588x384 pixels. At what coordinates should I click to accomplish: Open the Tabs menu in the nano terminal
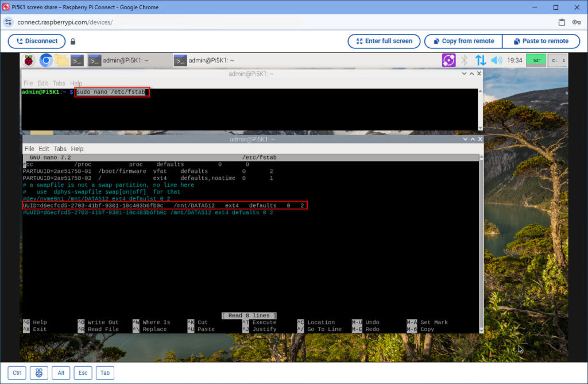point(60,149)
